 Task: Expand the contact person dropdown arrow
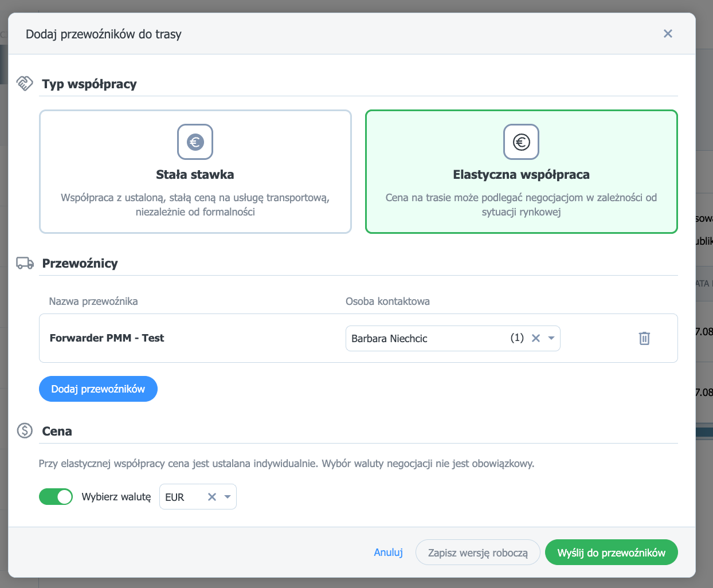(551, 338)
